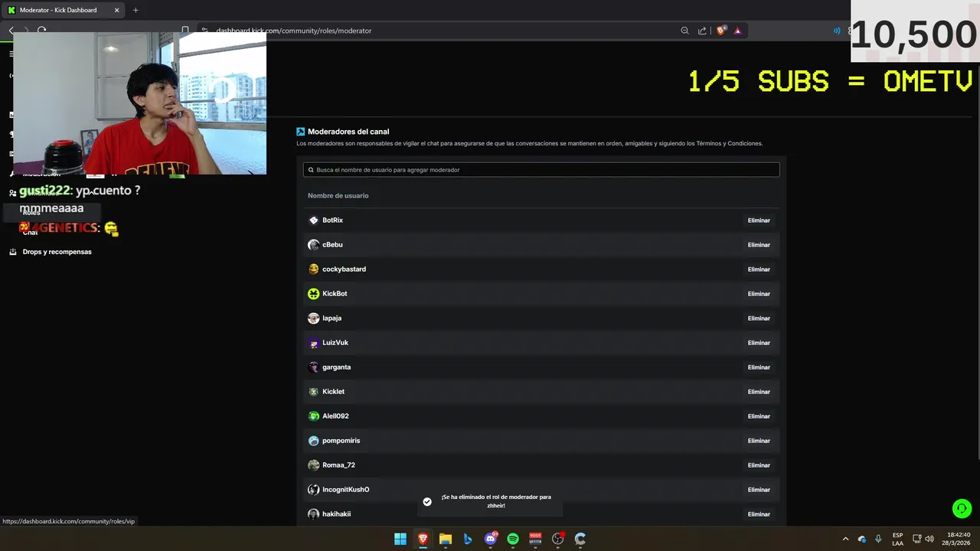The image size is (980, 551).
Task: Click the microphone tray icon
Action: pos(878,539)
